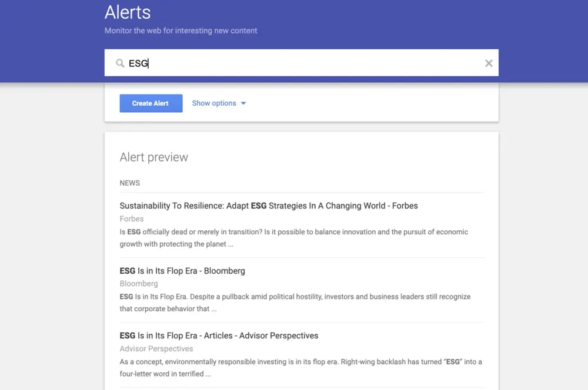Click the NEWS section label
Image resolution: width=588 pixels, height=390 pixels.
(x=129, y=183)
